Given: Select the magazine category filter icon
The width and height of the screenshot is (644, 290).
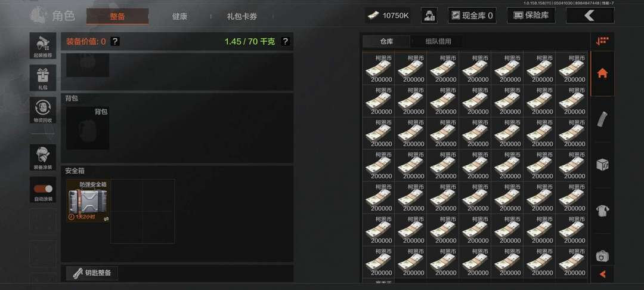Looking at the screenshot, I should coord(602,119).
